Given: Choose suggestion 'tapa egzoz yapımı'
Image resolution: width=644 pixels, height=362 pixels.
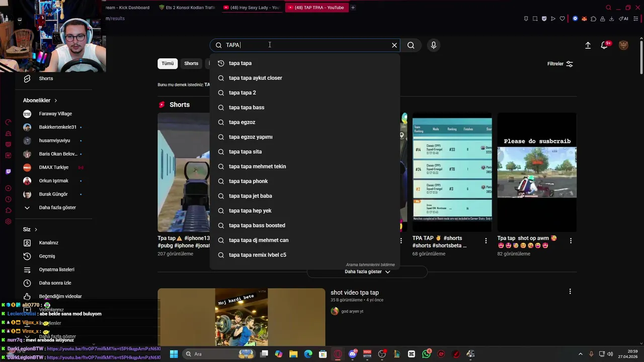Looking at the screenshot, I should pos(305,137).
